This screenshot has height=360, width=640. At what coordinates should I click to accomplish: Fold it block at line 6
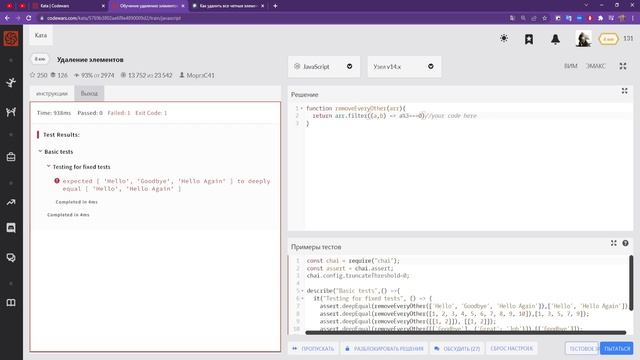302,298
